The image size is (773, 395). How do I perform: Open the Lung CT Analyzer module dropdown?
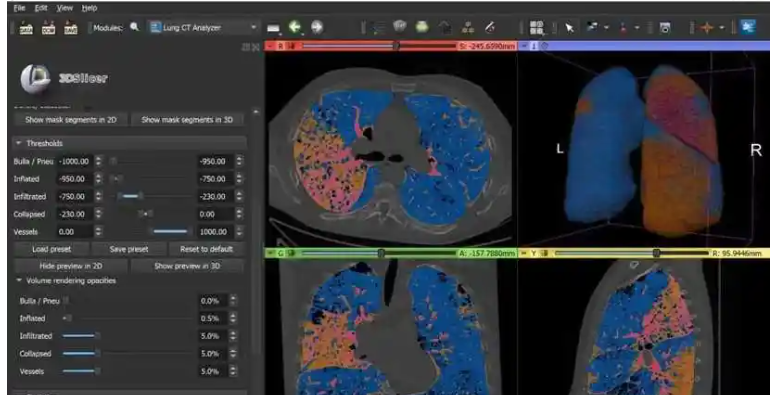click(204, 28)
